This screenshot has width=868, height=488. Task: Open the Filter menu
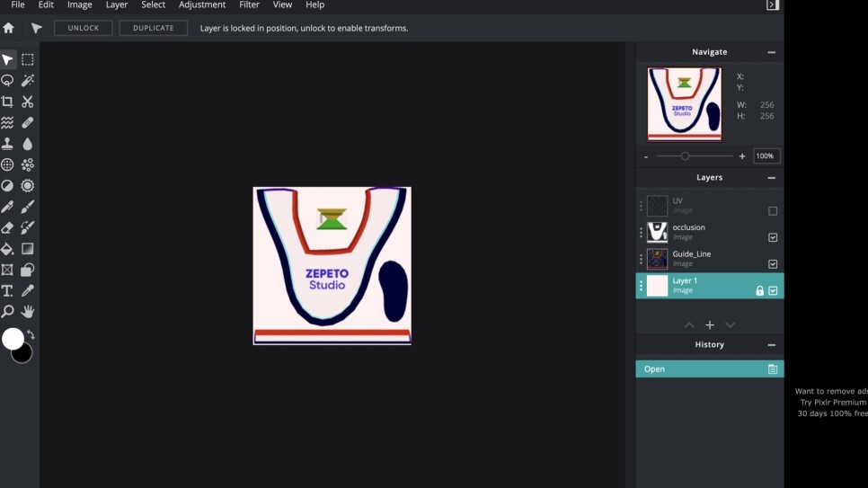tap(249, 5)
